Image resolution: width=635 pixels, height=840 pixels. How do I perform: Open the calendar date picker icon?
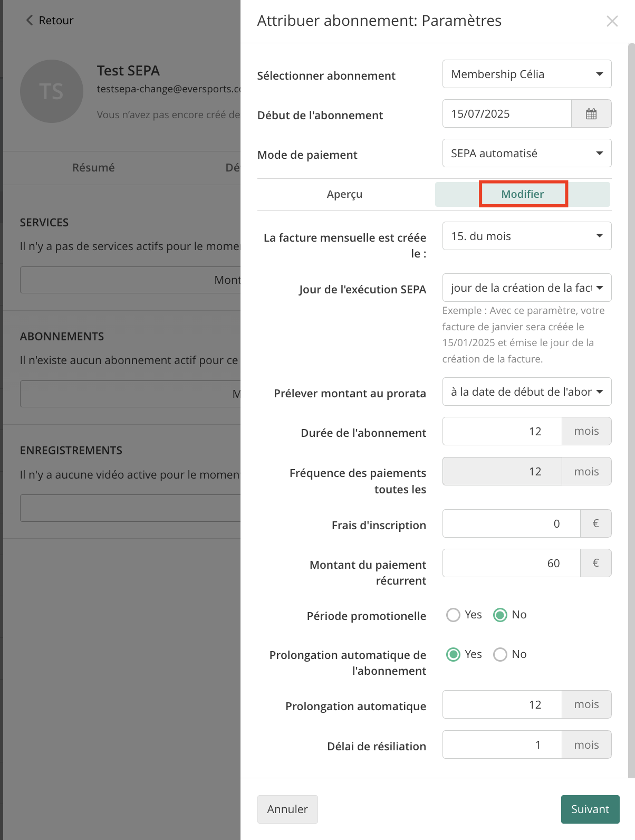[x=591, y=113]
